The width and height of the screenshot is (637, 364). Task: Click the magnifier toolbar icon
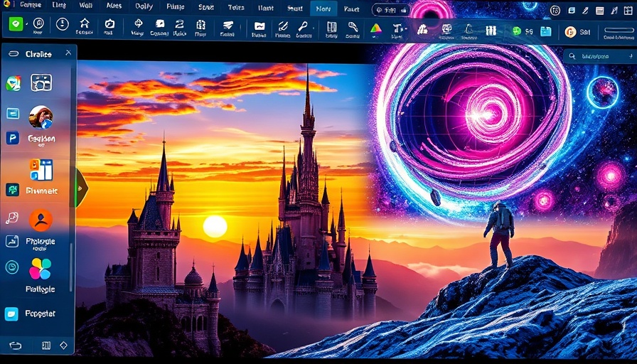(304, 27)
